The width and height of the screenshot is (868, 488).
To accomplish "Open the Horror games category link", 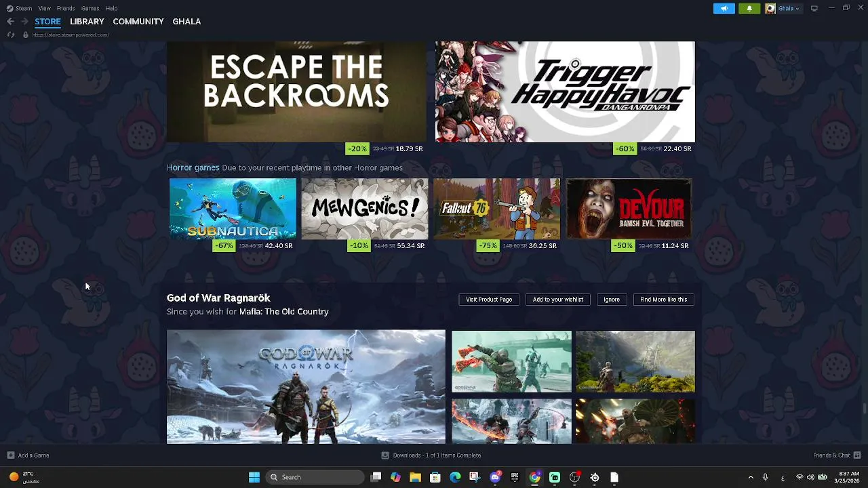I will click(x=193, y=167).
